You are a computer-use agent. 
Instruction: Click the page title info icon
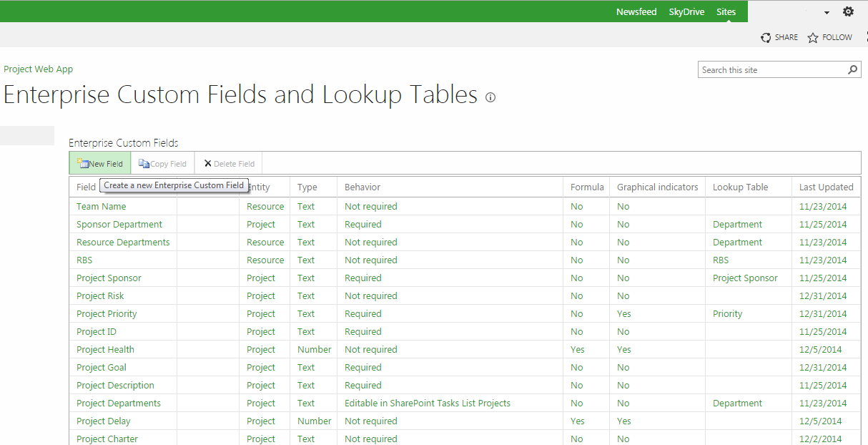tap(490, 97)
